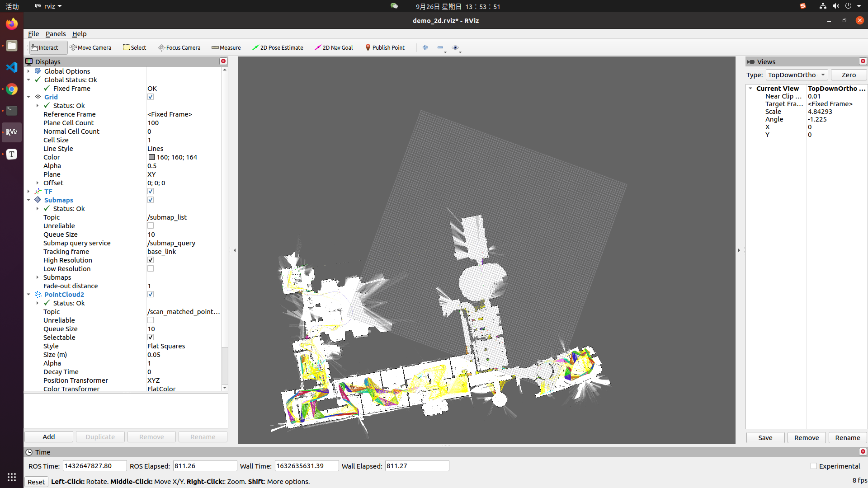
Task: Activate the Move Camera tool
Action: click(x=90, y=47)
